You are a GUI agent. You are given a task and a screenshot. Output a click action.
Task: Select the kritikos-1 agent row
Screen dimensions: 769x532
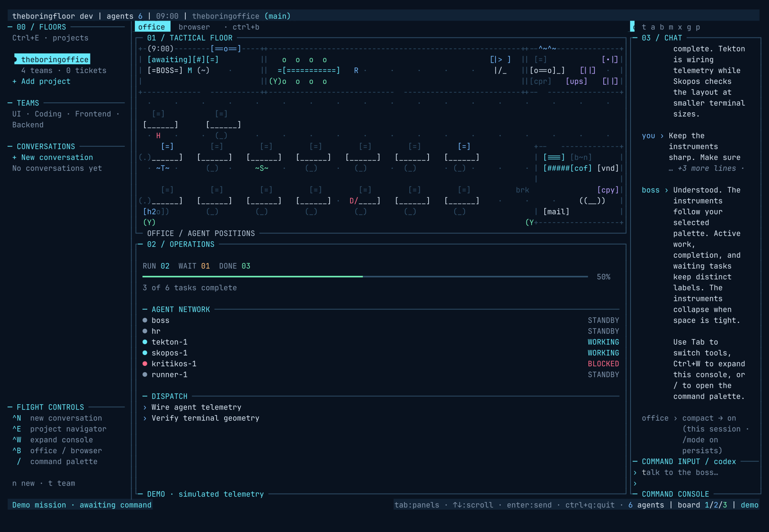(x=381, y=363)
